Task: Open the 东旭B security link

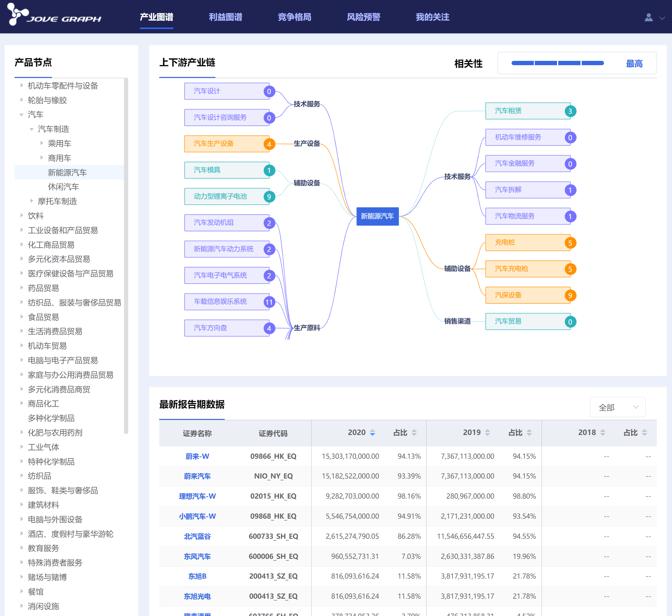Action: click(x=197, y=576)
